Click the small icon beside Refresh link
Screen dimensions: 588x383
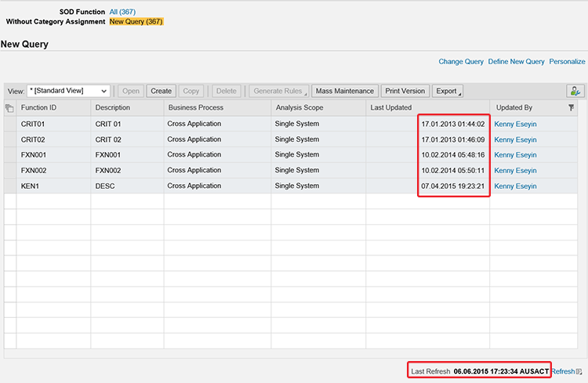tap(579, 371)
